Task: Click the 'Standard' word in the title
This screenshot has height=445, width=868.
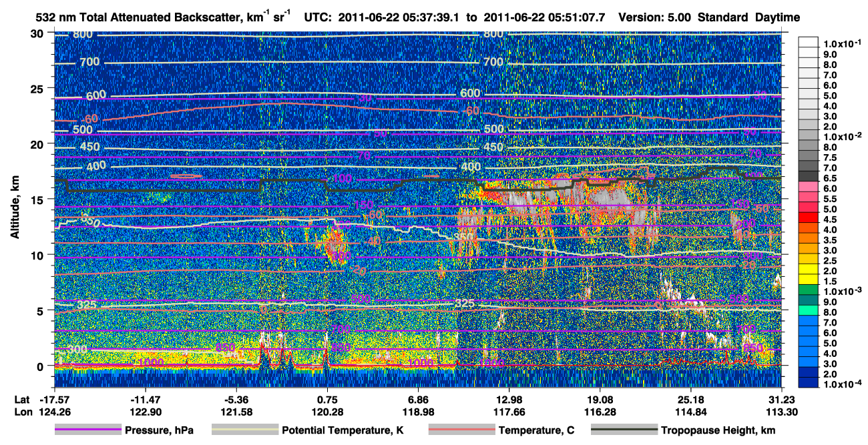Action: click(x=723, y=17)
